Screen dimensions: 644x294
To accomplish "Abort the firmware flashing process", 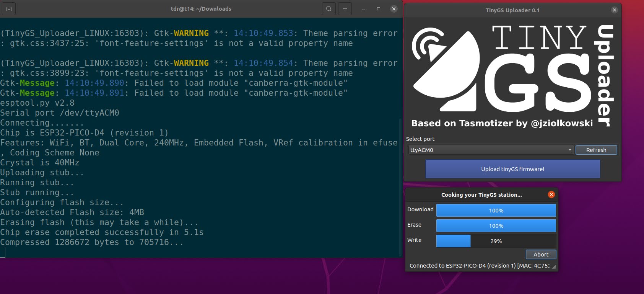I will pos(541,254).
